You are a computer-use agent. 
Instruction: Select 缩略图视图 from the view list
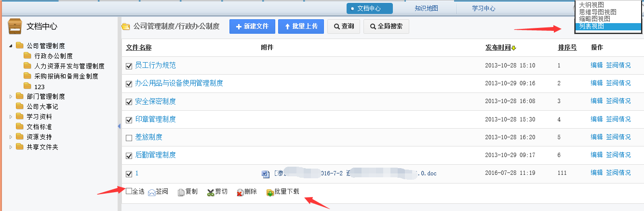608,19
